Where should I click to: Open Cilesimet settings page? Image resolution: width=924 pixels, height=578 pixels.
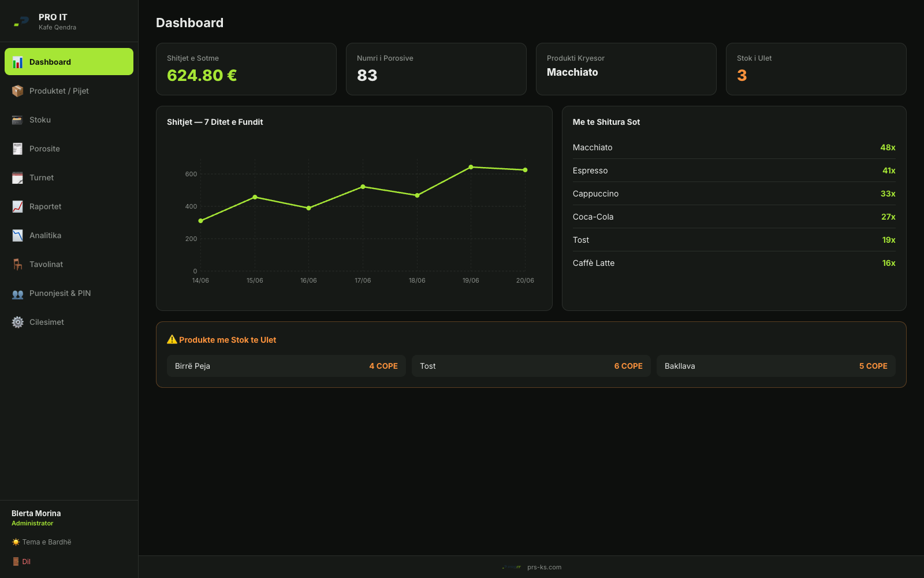coord(69,322)
